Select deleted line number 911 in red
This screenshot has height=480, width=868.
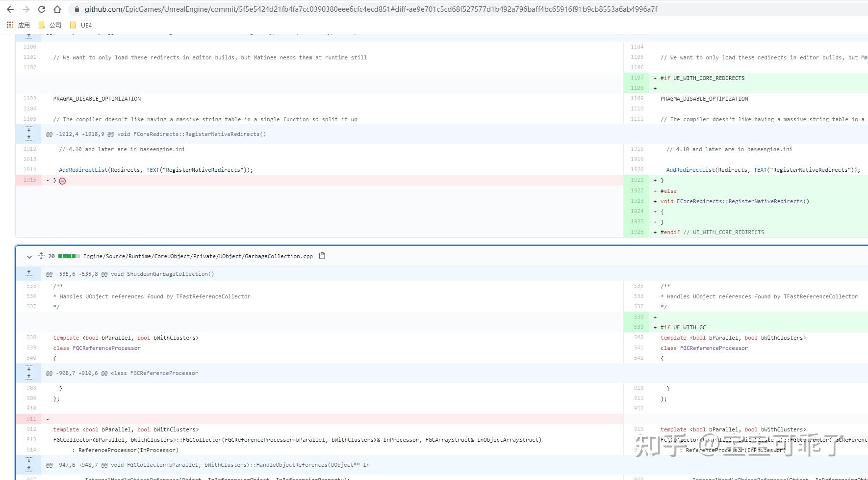click(31, 419)
